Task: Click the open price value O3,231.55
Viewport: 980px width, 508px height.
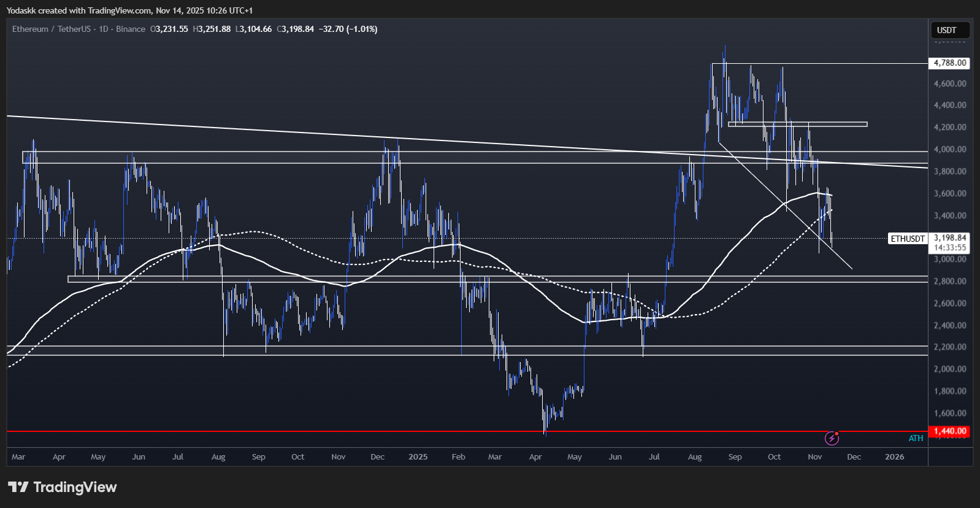Action: (169, 29)
